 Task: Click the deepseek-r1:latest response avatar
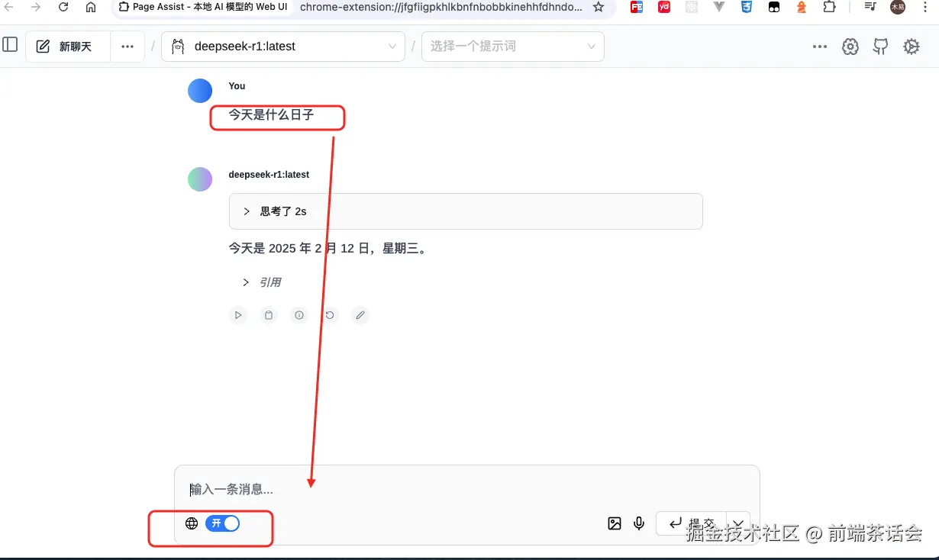[200, 179]
